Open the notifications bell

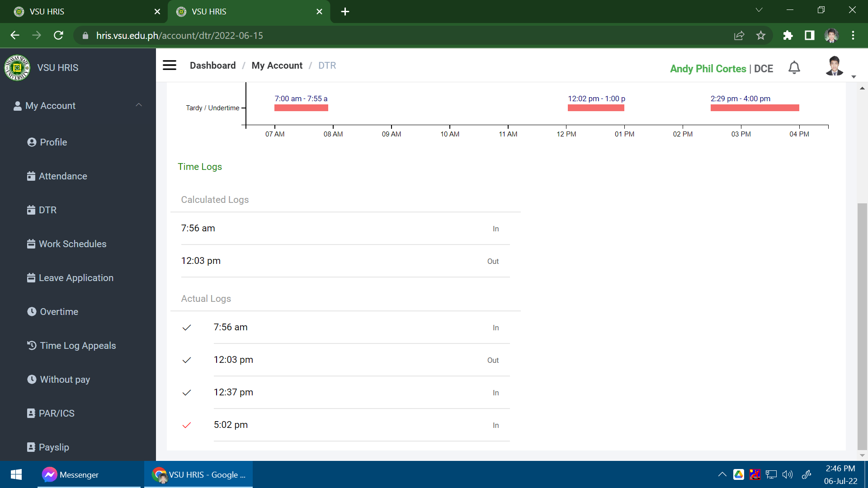(x=794, y=68)
